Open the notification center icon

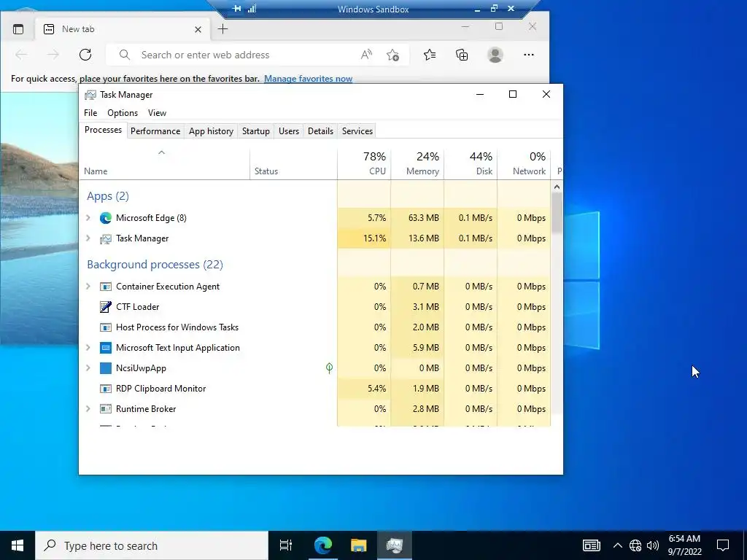(723, 545)
